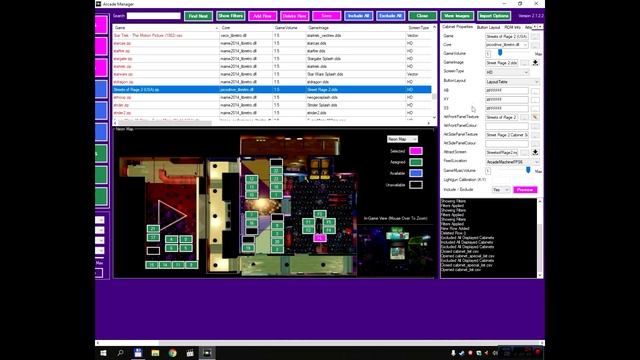
Task: Select cabinet slot 22 on the Neon Map
Action: pyautogui.click(x=276, y=171)
